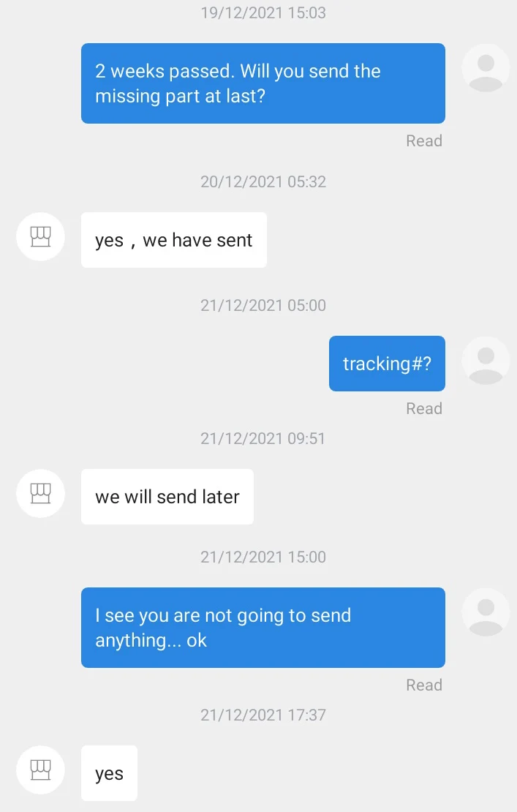Select the 'tracking#?' message bubble
The height and width of the screenshot is (812, 517).
[387, 364]
